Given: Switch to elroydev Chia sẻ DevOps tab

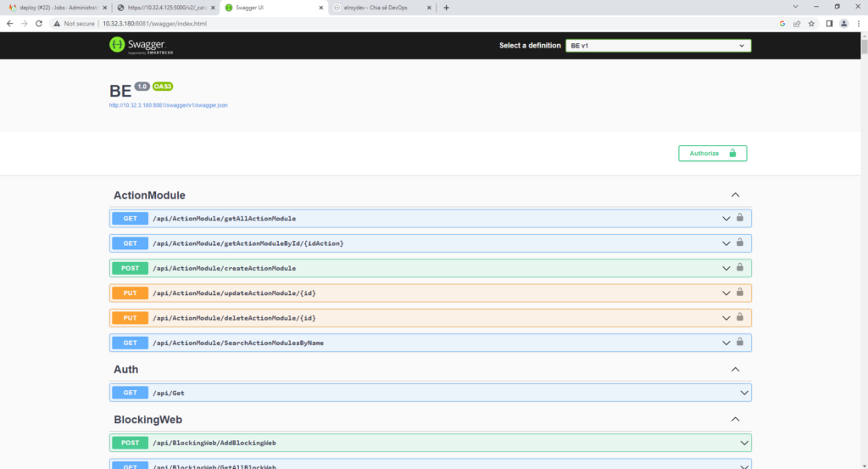Looking at the screenshot, I should click(382, 8).
